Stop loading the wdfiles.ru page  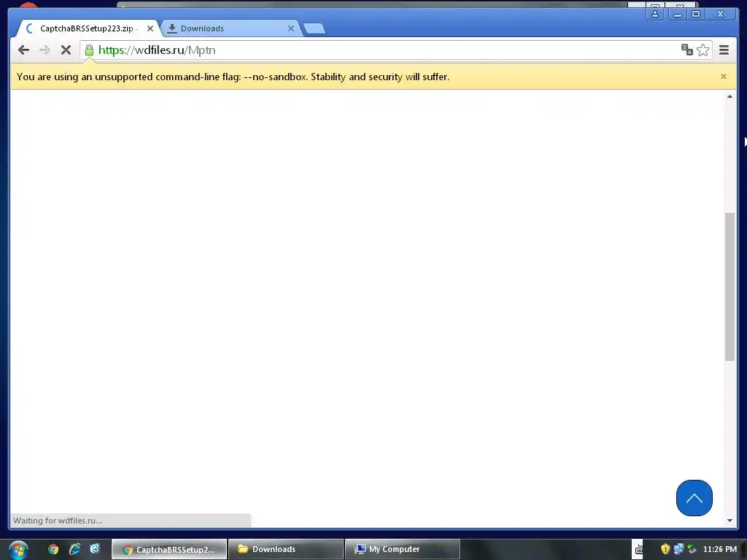click(x=66, y=50)
